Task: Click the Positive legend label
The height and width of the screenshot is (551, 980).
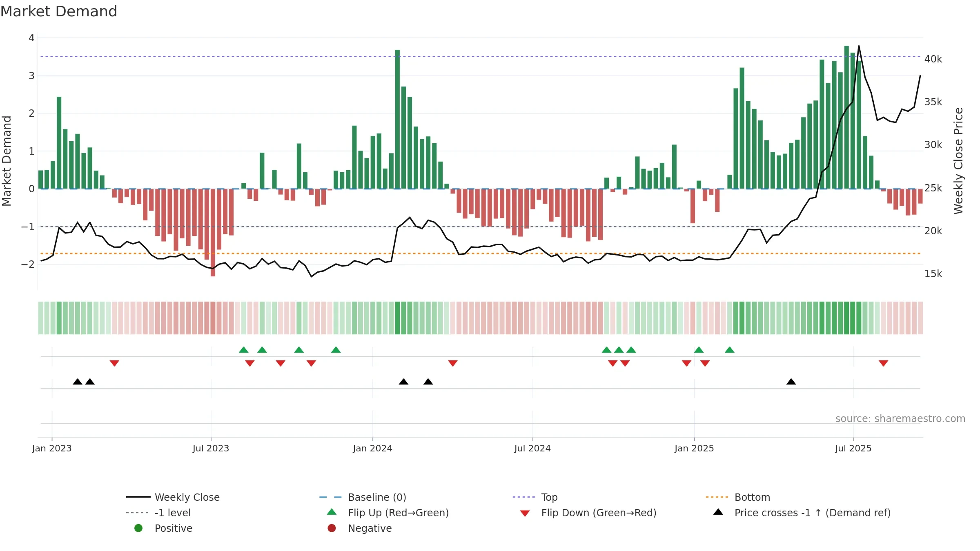Action: (173, 528)
